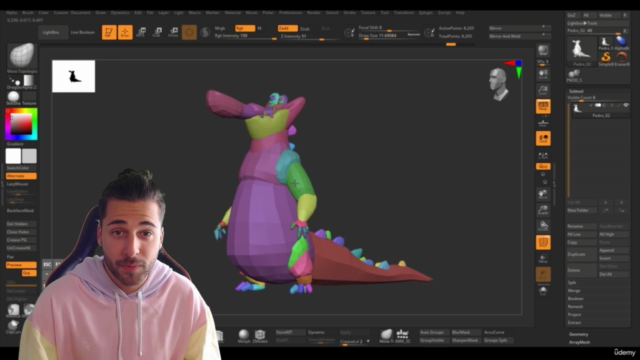Click the Persp perspective icon
The image size is (640, 360).
(x=543, y=106)
